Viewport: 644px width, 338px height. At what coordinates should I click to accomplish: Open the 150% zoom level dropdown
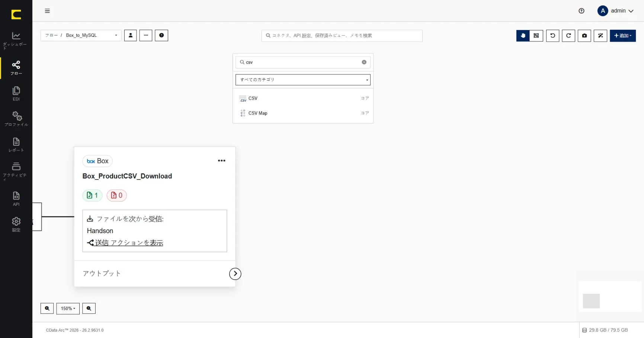pyautogui.click(x=68, y=308)
